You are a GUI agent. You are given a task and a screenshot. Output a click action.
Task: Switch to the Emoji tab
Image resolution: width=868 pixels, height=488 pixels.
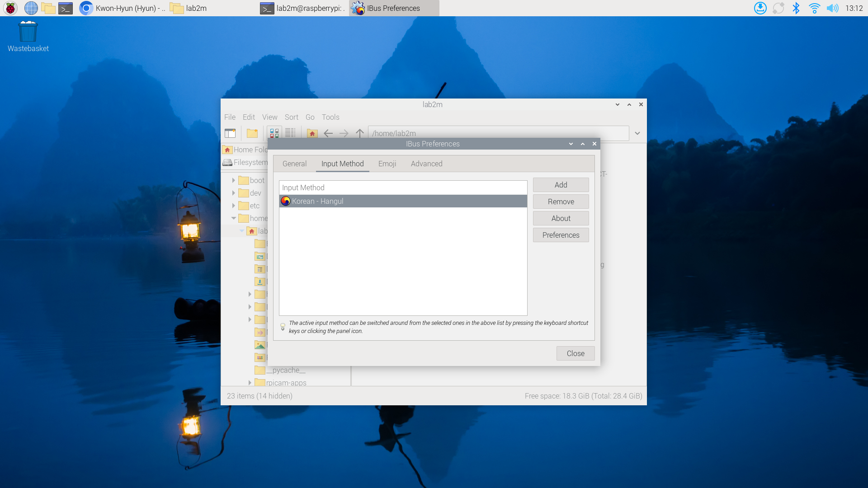tap(387, 164)
